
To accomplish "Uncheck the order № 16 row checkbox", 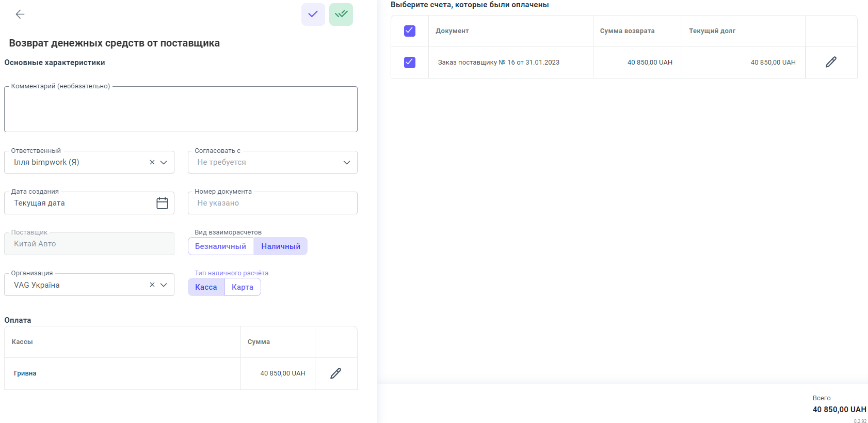I will (x=410, y=62).
